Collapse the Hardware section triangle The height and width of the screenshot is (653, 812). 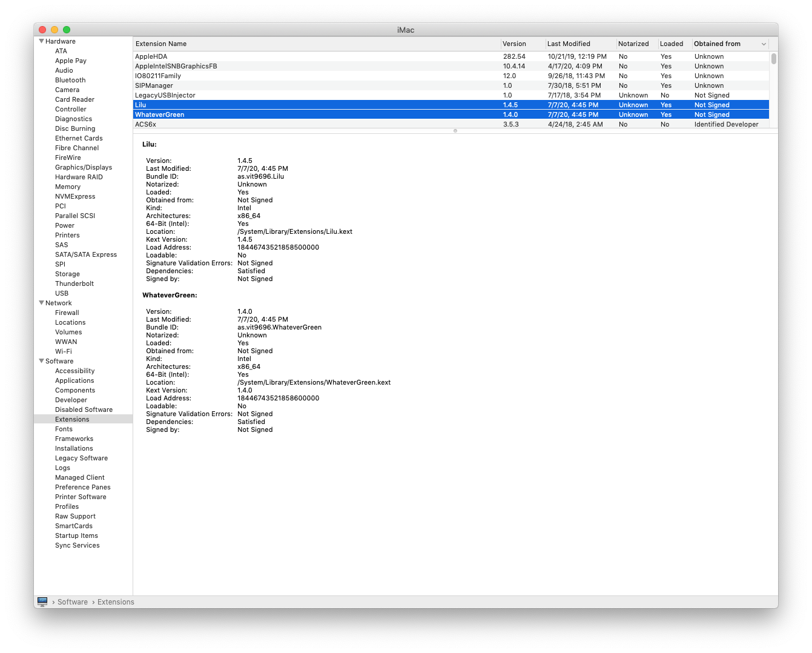tap(41, 41)
